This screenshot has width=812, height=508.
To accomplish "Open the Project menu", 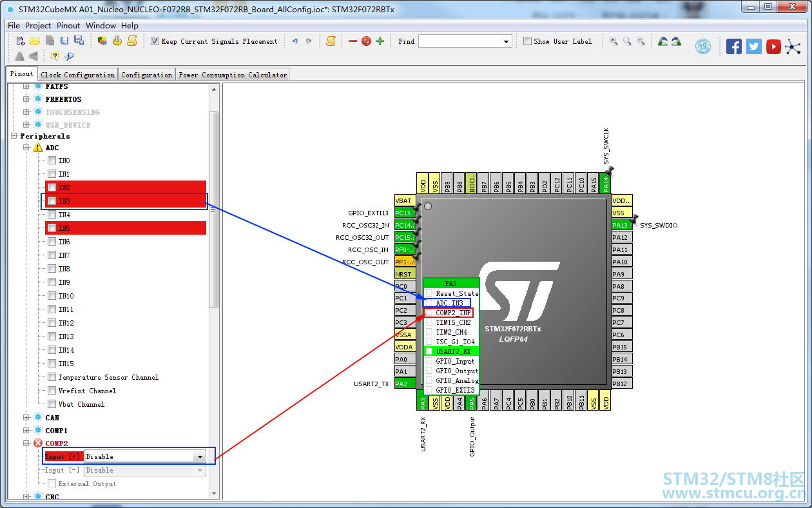I will (38, 26).
